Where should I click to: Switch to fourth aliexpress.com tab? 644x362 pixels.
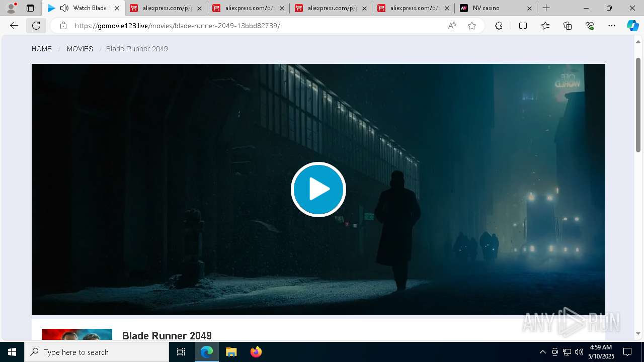(x=413, y=8)
